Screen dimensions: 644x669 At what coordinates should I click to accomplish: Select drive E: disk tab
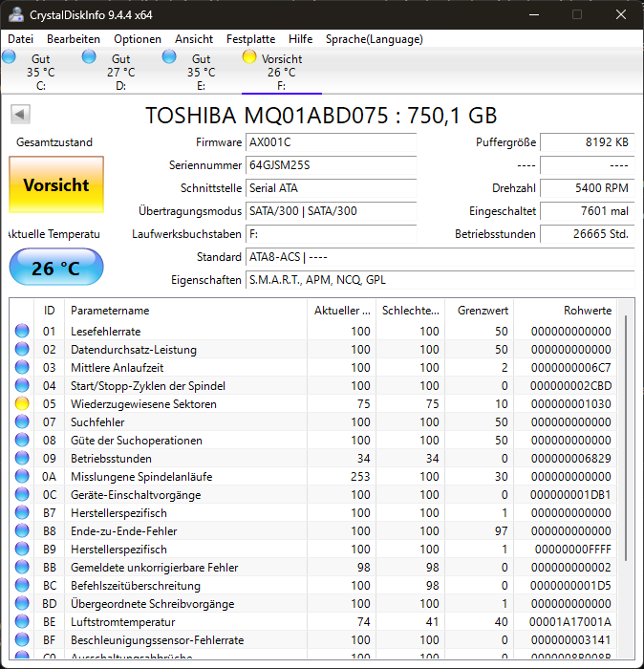(x=201, y=72)
